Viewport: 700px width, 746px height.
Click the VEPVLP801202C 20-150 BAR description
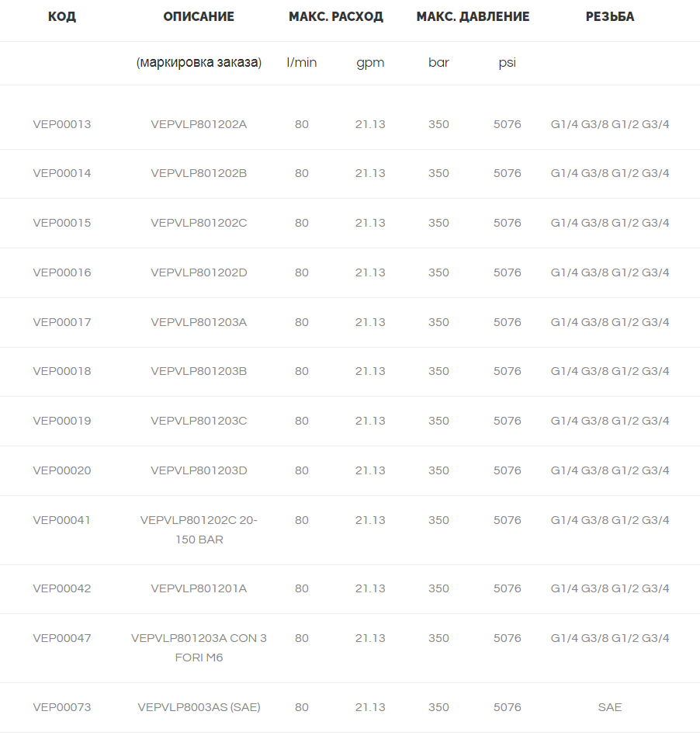199,530
